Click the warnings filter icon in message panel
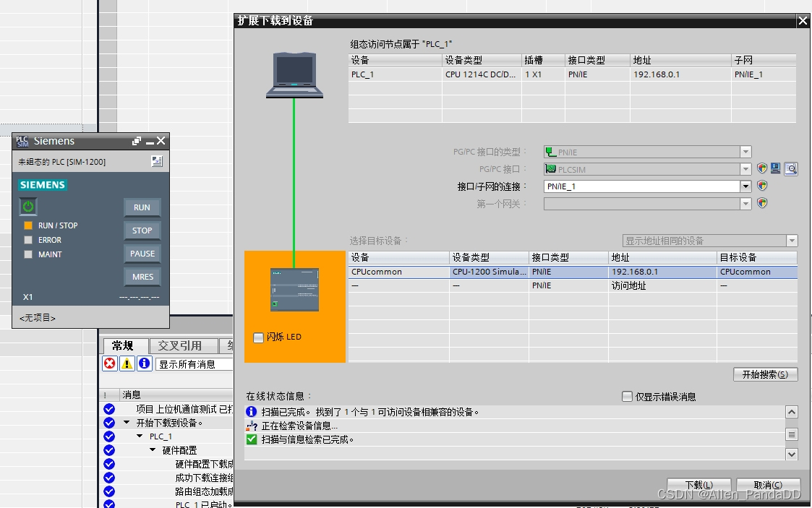812x508 pixels. click(127, 363)
